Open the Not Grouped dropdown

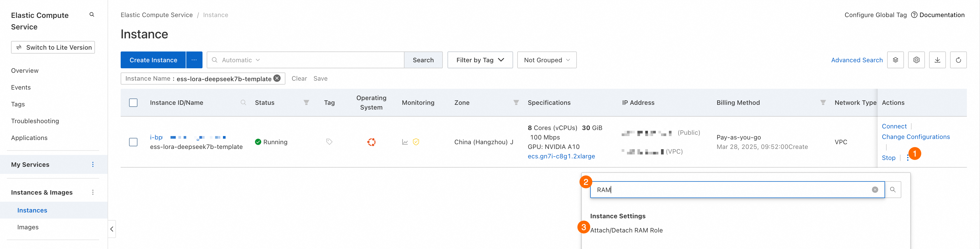click(546, 60)
